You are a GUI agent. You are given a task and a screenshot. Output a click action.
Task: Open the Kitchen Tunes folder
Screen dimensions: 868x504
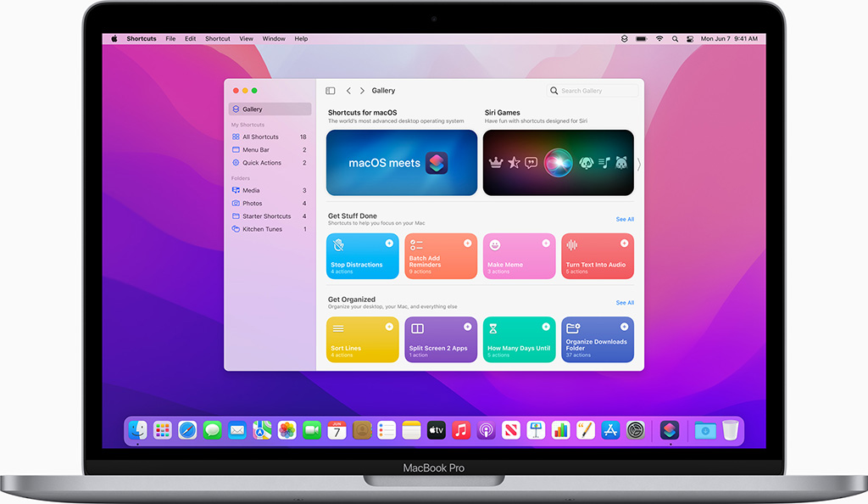pos(270,229)
